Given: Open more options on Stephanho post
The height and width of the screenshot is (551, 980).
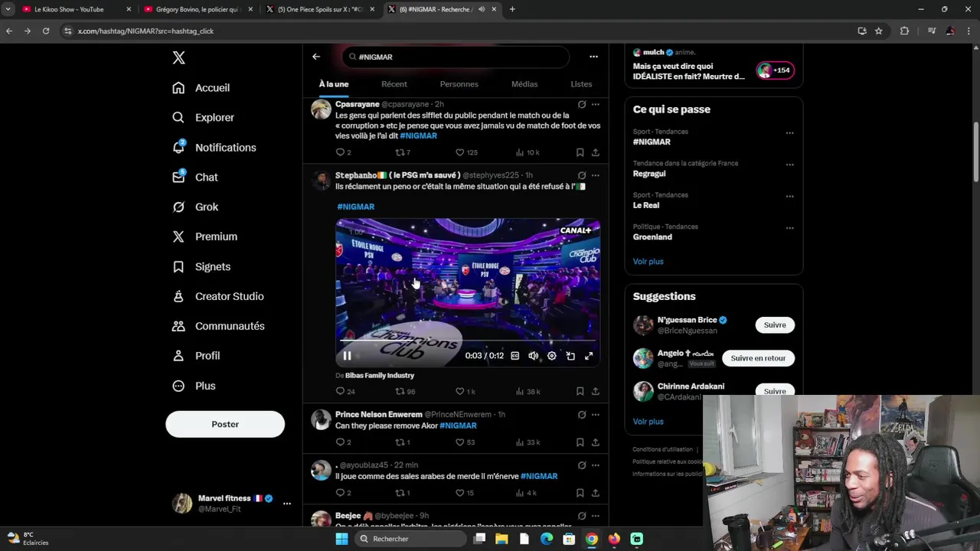Looking at the screenshot, I should click(596, 175).
